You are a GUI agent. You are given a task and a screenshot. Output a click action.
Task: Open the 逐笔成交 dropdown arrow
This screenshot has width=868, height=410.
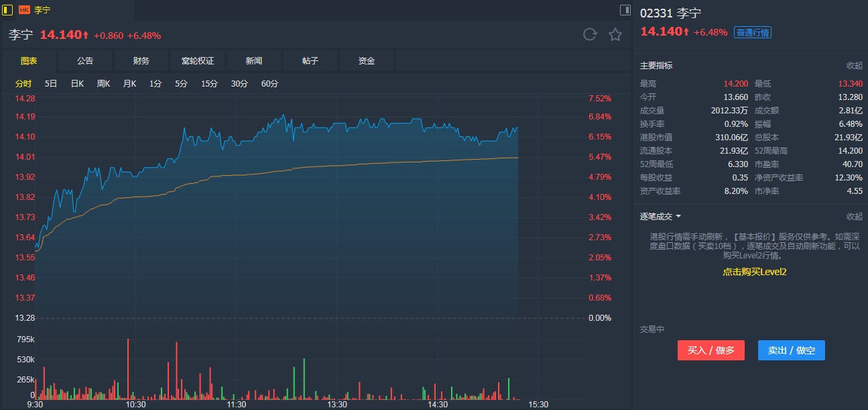678,217
